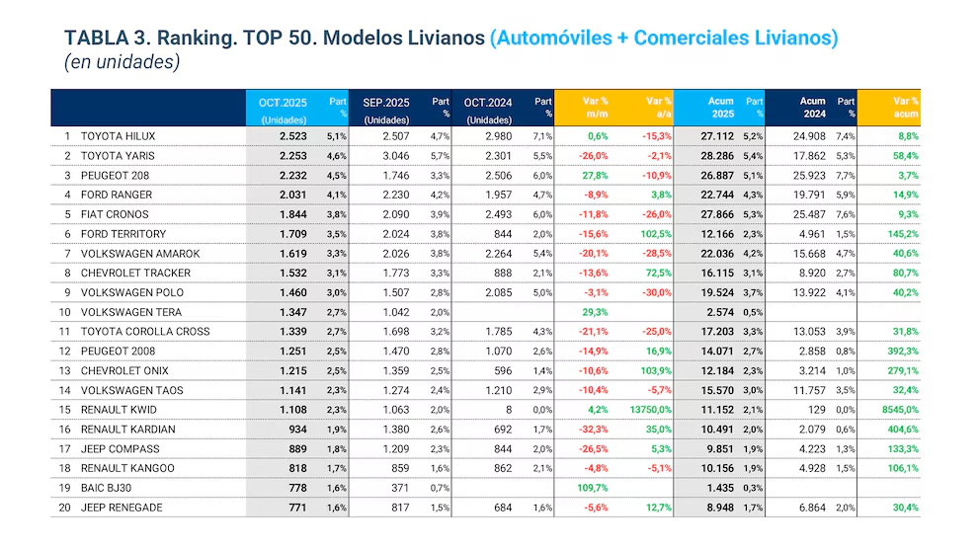Click the TOYOTA HILUX row label

tap(118, 136)
